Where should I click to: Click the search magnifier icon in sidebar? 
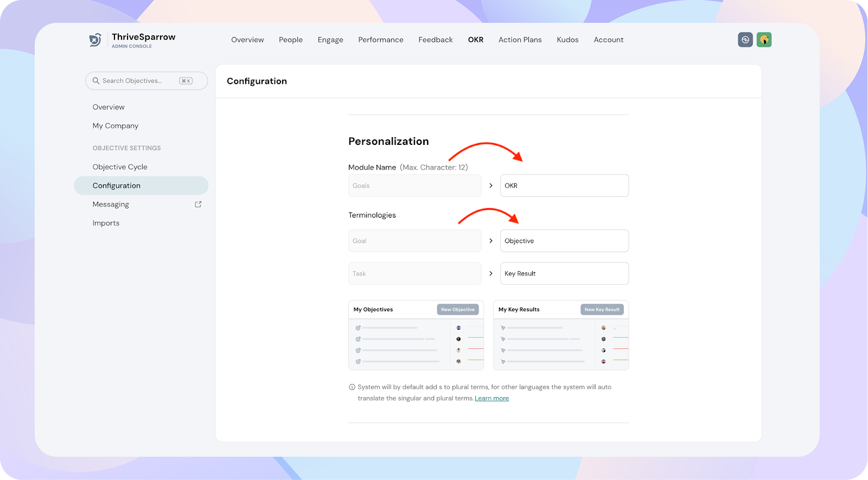click(96, 81)
